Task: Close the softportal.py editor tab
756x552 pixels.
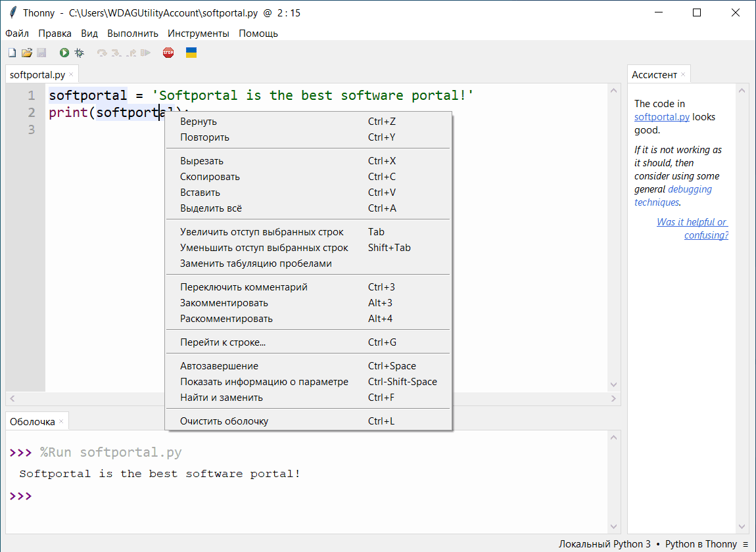Action: tap(71, 75)
